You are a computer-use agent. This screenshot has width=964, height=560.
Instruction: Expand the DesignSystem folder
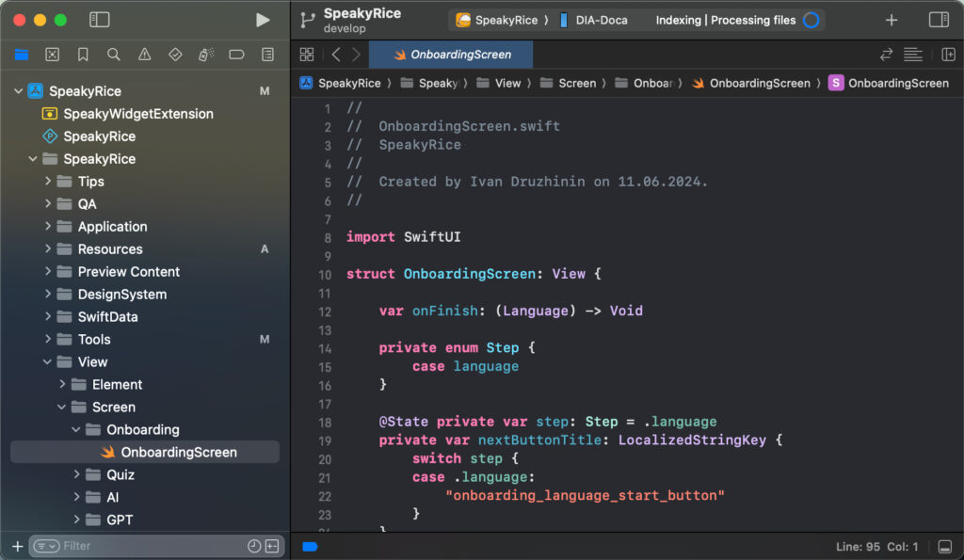pyautogui.click(x=47, y=294)
